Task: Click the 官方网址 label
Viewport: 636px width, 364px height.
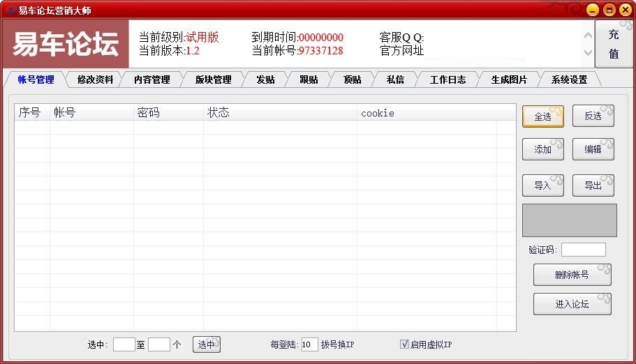Action: pyautogui.click(x=401, y=51)
